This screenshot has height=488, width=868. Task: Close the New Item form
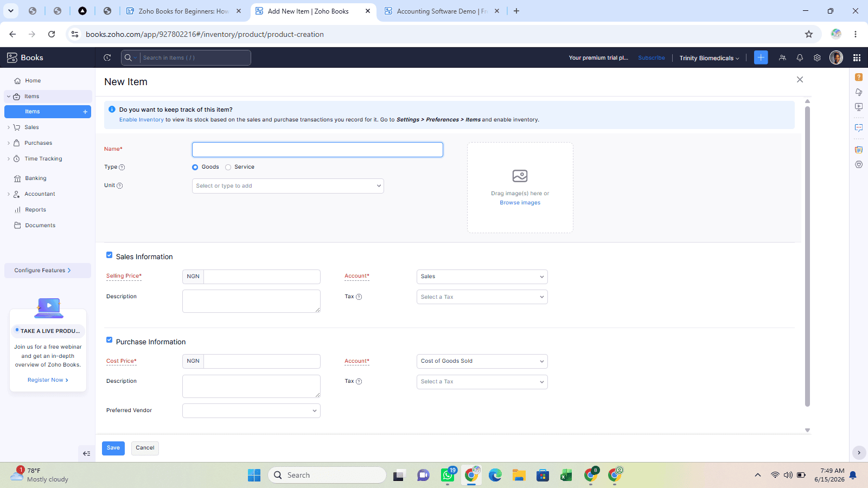pos(800,80)
